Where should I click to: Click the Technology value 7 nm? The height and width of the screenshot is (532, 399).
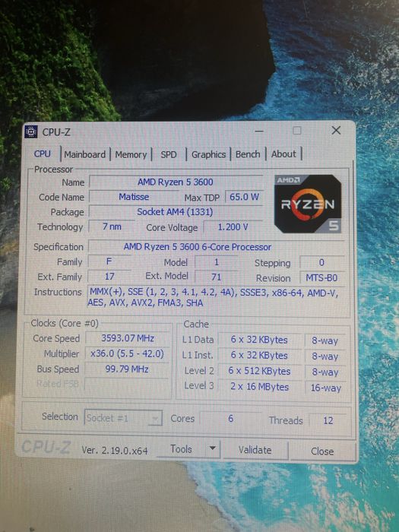click(112, 226)
